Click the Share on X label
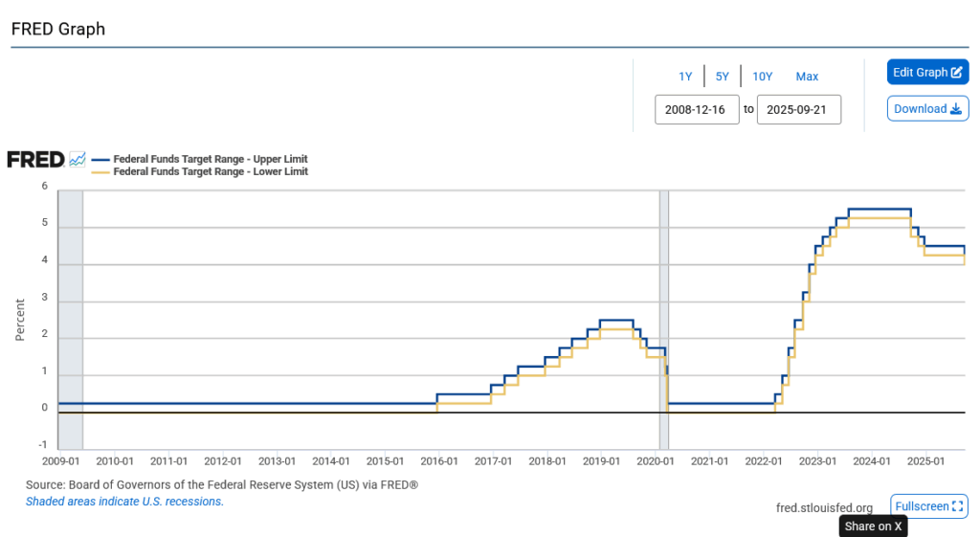 tap(873, 526)
